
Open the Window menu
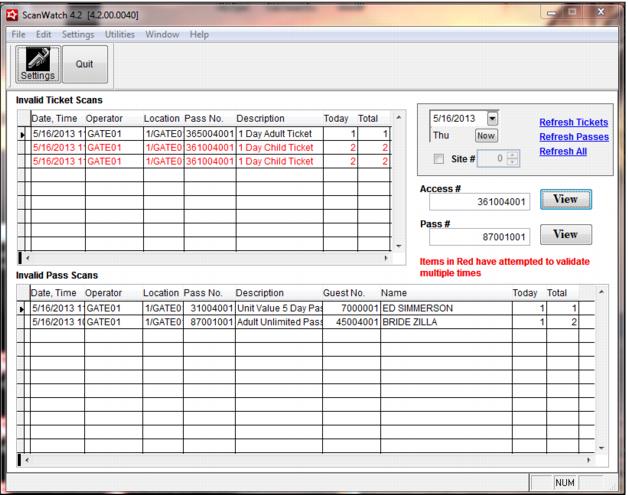(160, 35)
